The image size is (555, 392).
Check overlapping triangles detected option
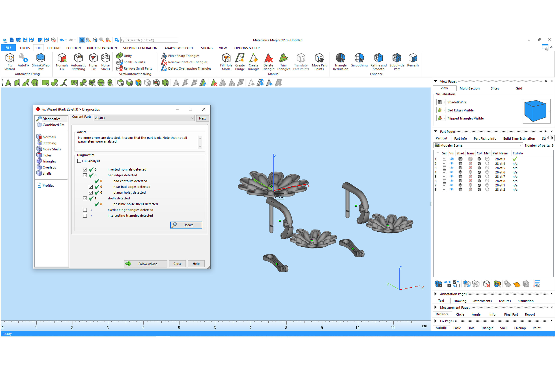point(85,210)
